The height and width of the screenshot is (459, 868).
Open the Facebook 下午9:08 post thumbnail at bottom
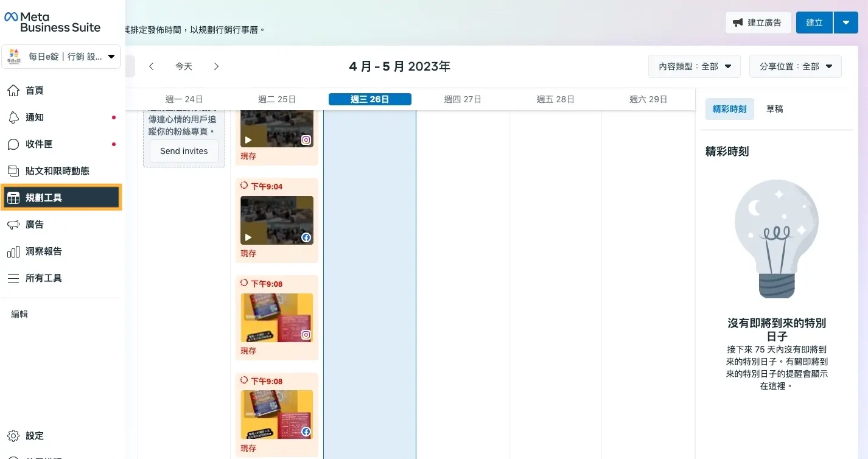[x=277, y=415]
